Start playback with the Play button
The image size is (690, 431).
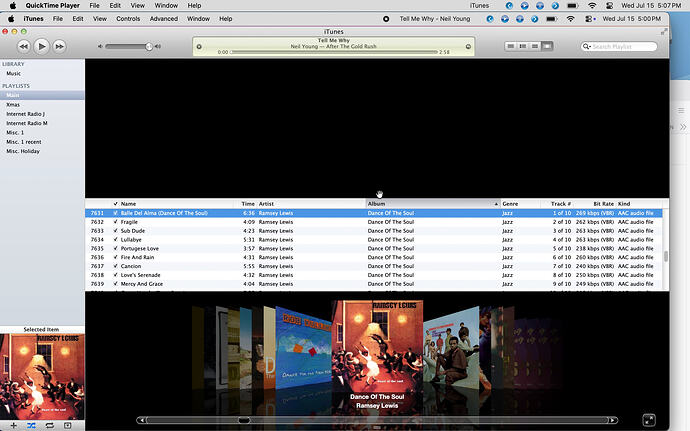pos(41,46)
